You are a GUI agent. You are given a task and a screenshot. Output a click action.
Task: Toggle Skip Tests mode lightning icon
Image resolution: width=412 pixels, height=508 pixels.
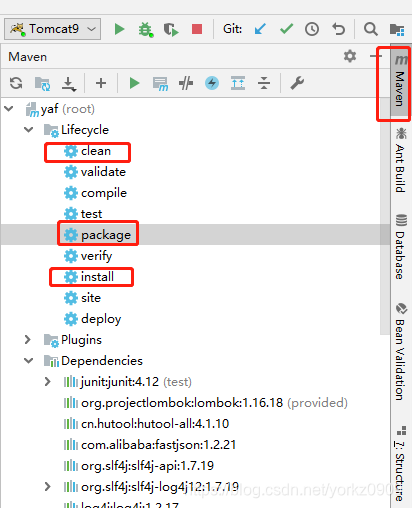pyautogui.click(x=212, y=83)
